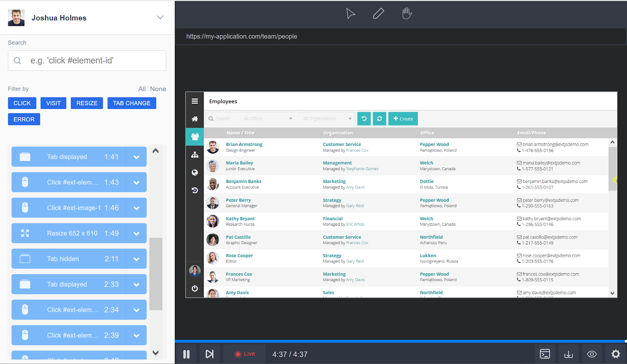The height and width of the screenshot is (364, 627).
Task: Click employee grid scrollbar down arrow
Action: (x=613, y=293)
